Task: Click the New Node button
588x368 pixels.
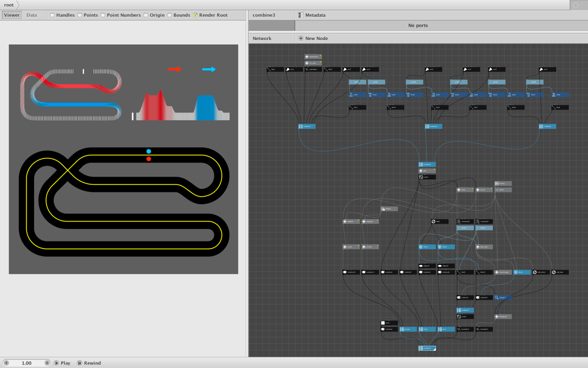Action: (x=313, y=38)
